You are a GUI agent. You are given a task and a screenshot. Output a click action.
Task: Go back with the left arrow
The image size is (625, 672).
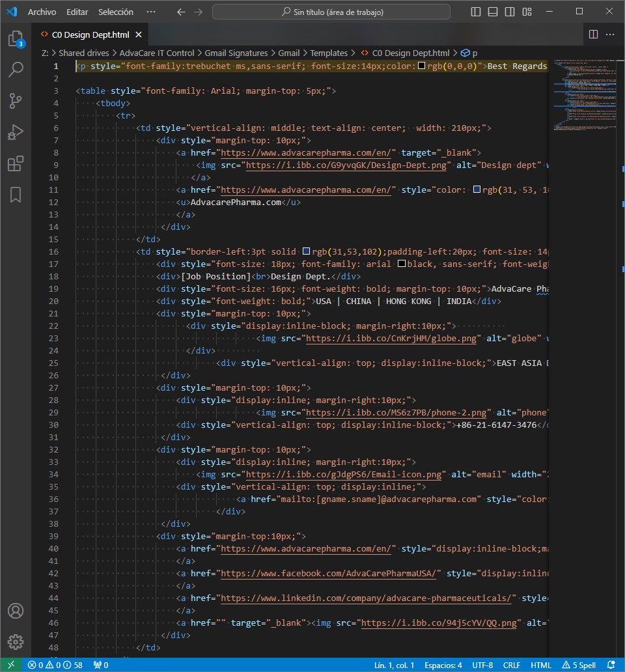pos(181,12)
